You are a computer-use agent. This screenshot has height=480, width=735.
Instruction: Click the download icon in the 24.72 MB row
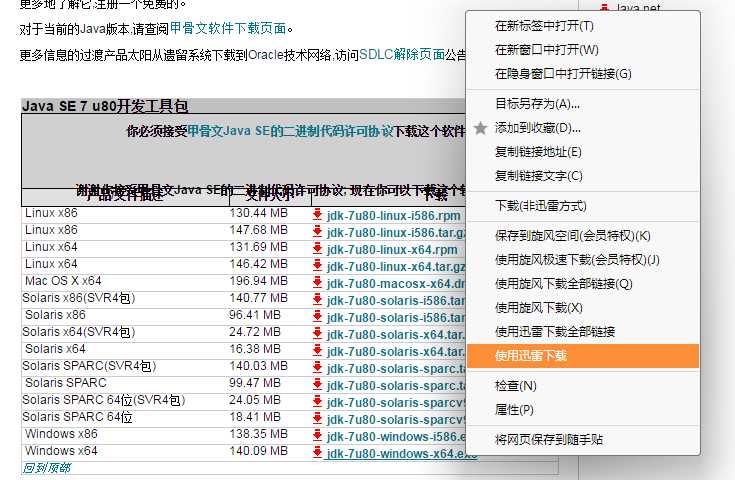click(x=317, y=334)
